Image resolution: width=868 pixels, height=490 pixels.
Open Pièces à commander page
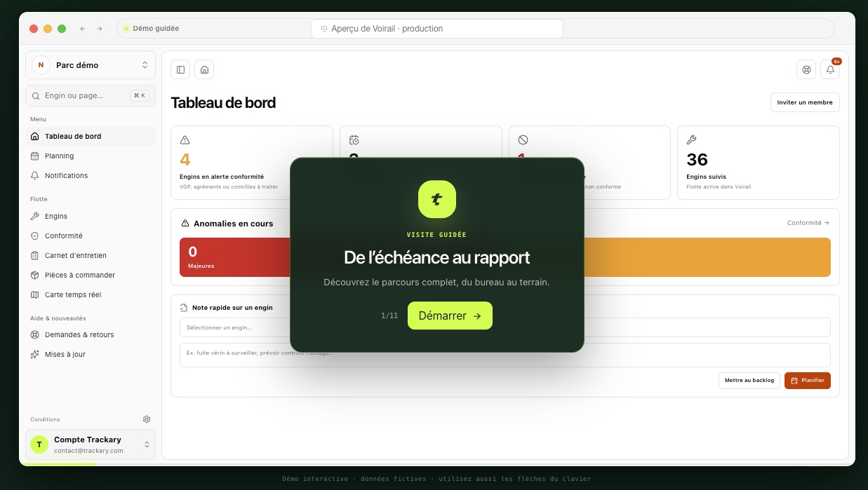(91, 275)
